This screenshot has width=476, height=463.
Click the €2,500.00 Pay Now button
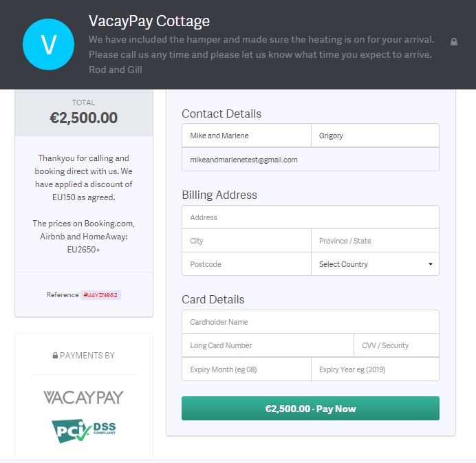click(310, 409)
